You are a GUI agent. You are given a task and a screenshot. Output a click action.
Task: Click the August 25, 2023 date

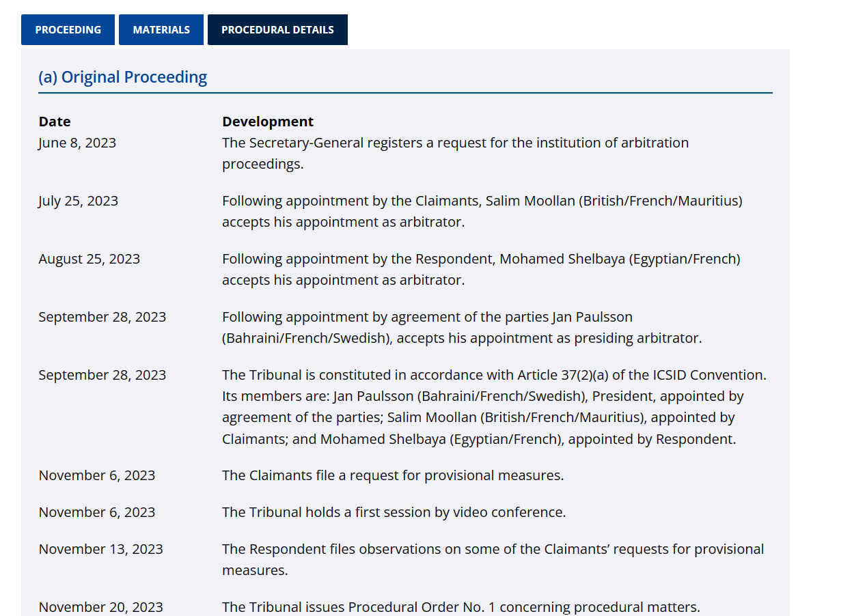click(x=90, y=259)
